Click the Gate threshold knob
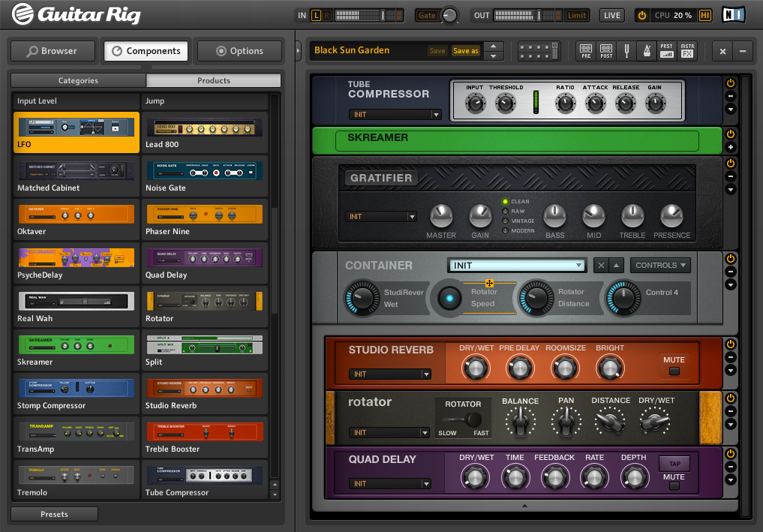Screen dimensions: 763x532 coord(449,16)
